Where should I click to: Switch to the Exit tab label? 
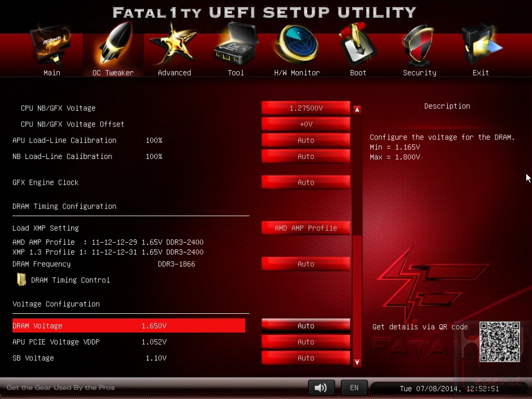481,73
